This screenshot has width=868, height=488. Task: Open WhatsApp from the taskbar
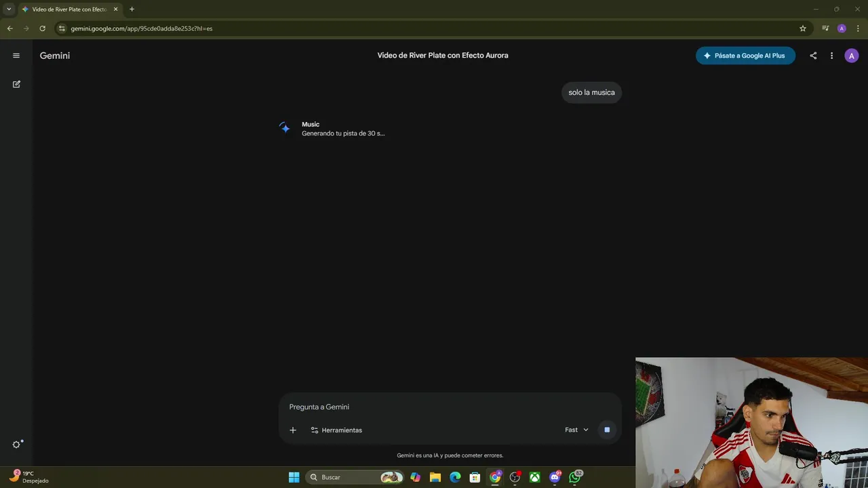tap(575, 477)
